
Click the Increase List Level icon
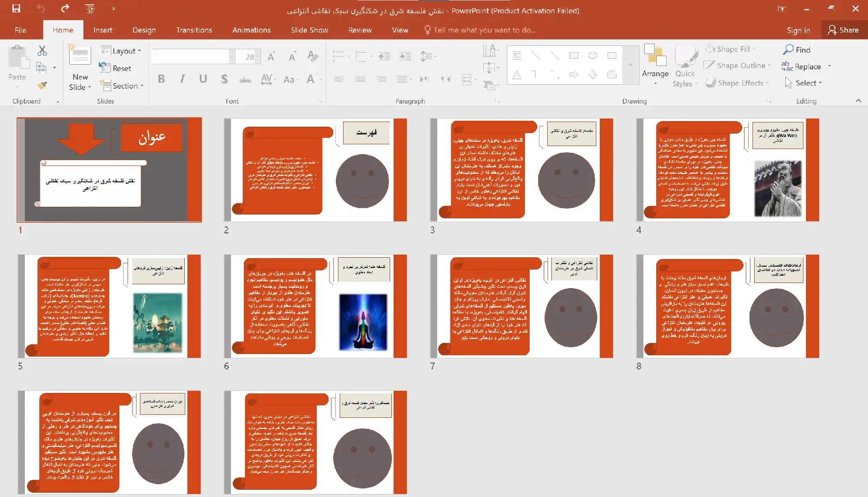405,56
